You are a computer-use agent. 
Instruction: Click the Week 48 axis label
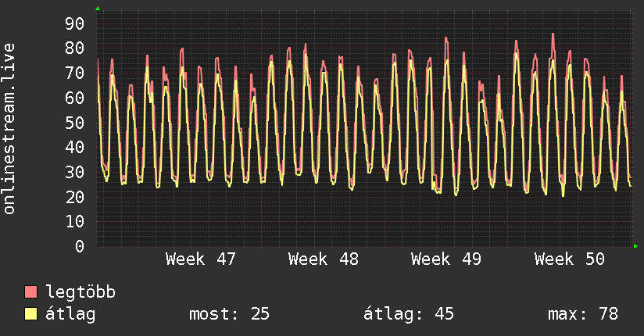pos(324,259)
